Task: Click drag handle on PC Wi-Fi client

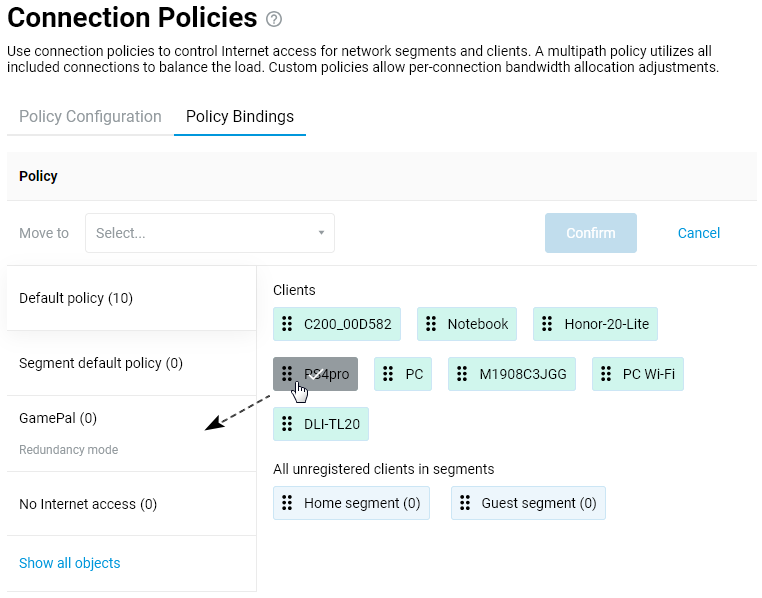Action: 607,374
